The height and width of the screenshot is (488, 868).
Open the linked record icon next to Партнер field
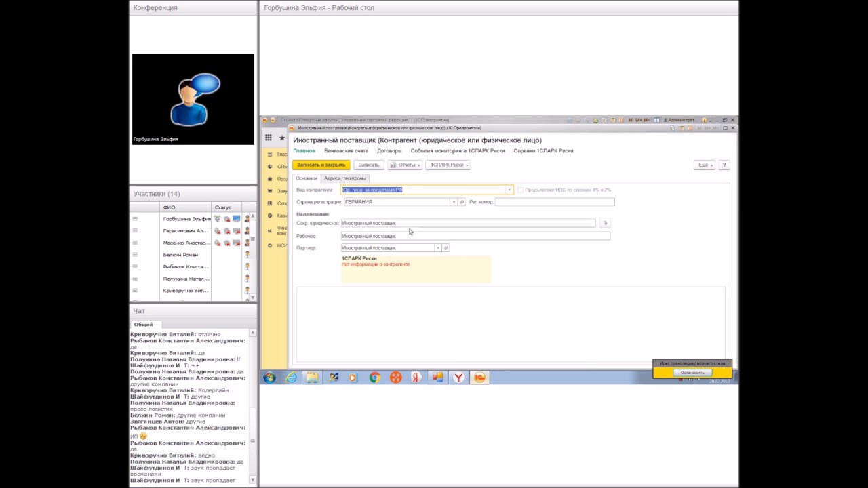446,248
